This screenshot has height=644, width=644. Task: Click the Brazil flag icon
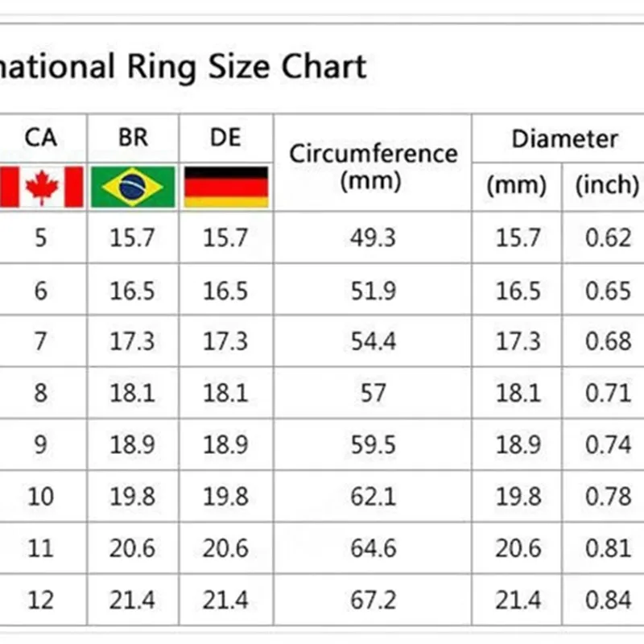133,187
